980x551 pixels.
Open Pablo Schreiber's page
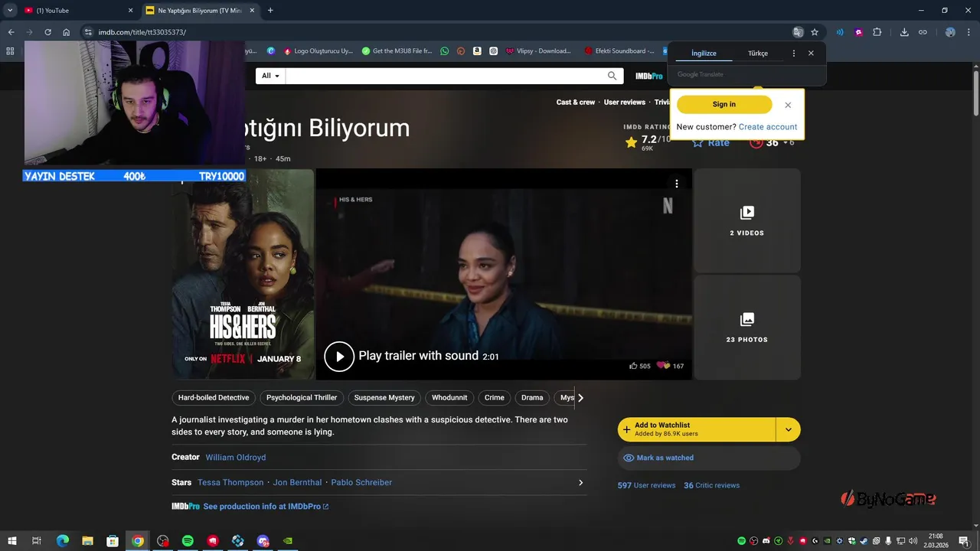[x=361, y=483]
